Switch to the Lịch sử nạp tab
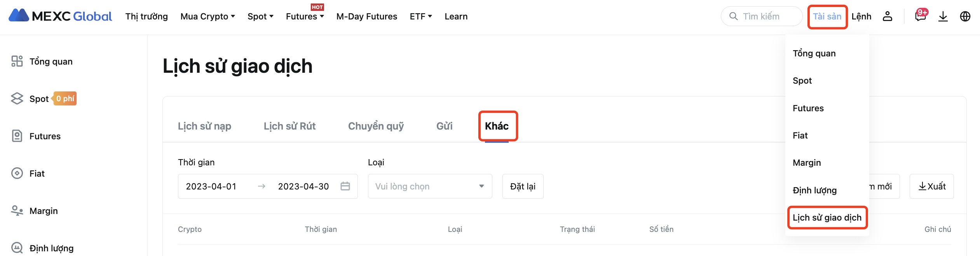Screen dimensions: 980x256 [204, 126]
